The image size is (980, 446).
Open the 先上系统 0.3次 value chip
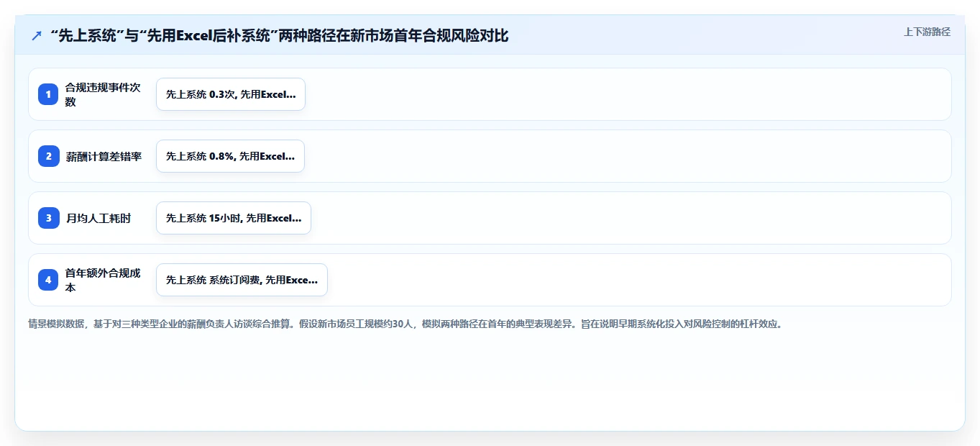[x=231, y=94]
